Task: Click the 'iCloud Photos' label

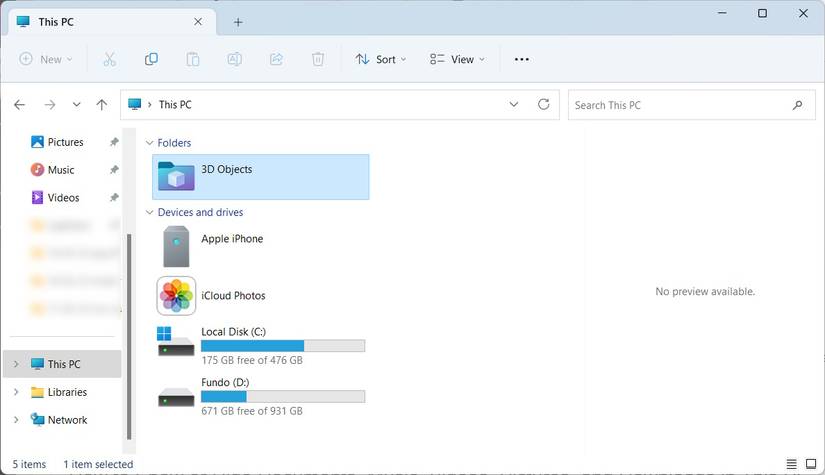Action: click(233, 296)
